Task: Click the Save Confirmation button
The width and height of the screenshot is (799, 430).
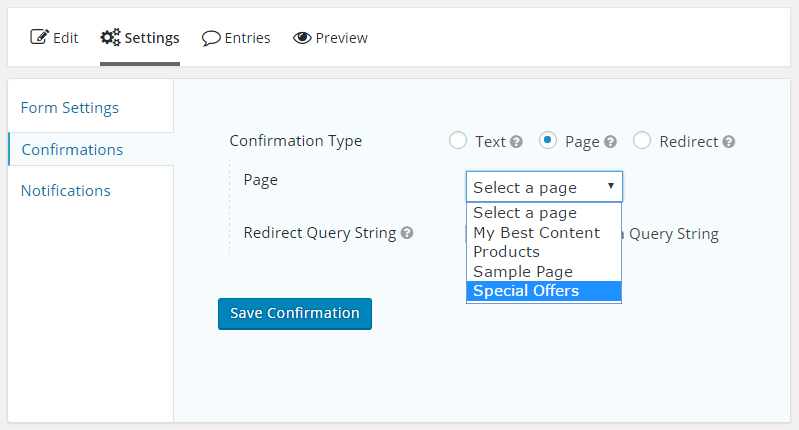Action: (295, 314)
